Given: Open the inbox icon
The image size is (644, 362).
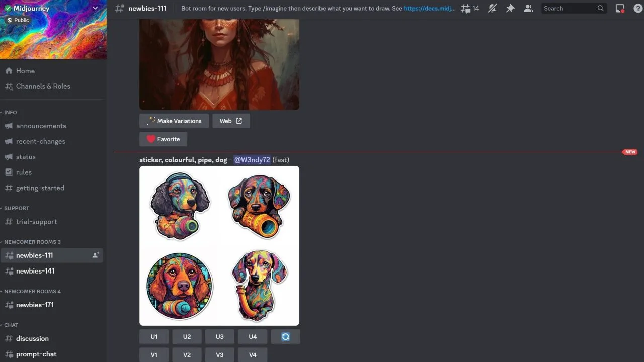Looking at the screenshot, I should (x=620, y=8).
